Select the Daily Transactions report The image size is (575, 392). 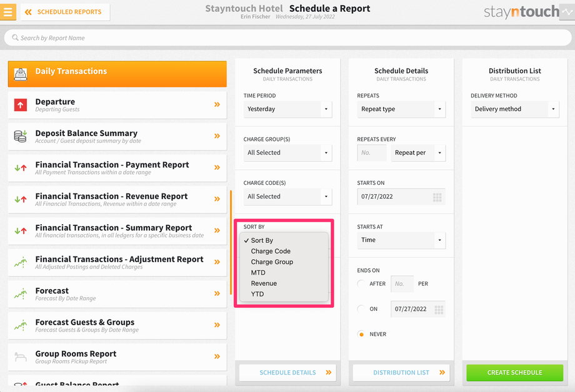click(117, 74)
